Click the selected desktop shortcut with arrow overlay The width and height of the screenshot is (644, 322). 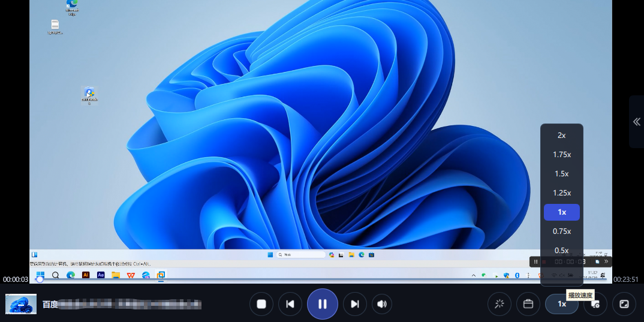(x=89, y=96)
